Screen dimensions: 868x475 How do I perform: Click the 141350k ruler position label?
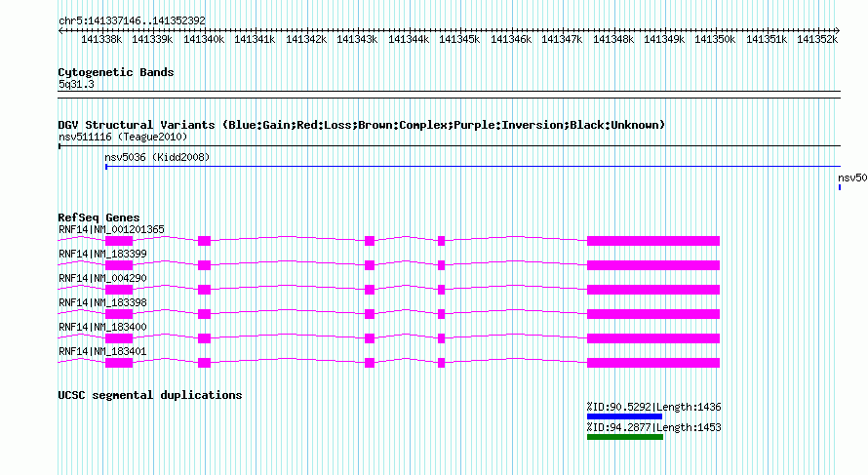[715, 39]
